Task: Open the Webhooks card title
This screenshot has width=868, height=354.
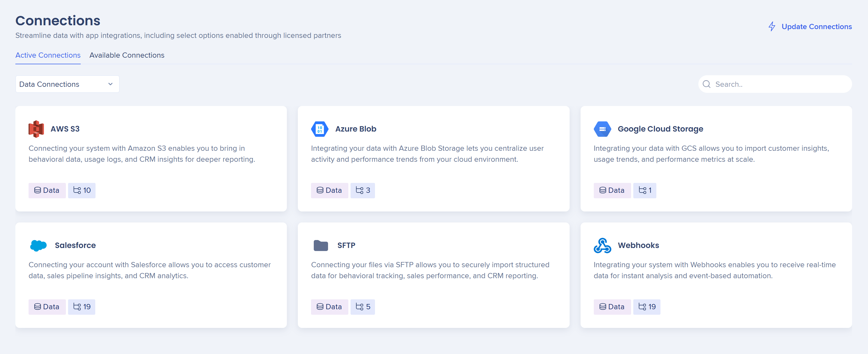Action: (x=638, y=245)
